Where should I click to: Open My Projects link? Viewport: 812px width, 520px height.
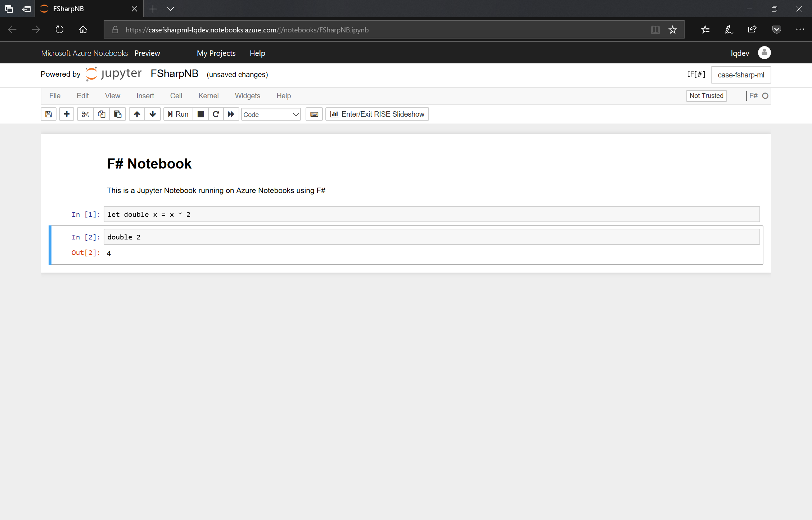point(216,53)
